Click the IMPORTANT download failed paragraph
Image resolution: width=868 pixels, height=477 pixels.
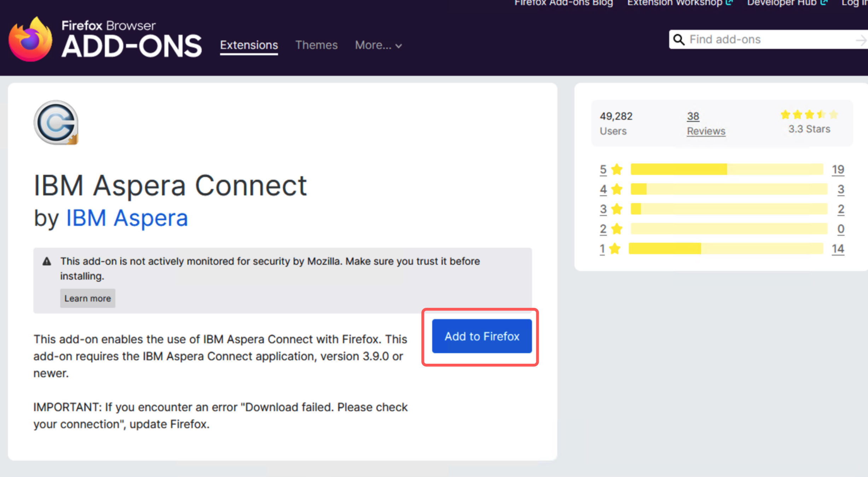coord(220,415)
